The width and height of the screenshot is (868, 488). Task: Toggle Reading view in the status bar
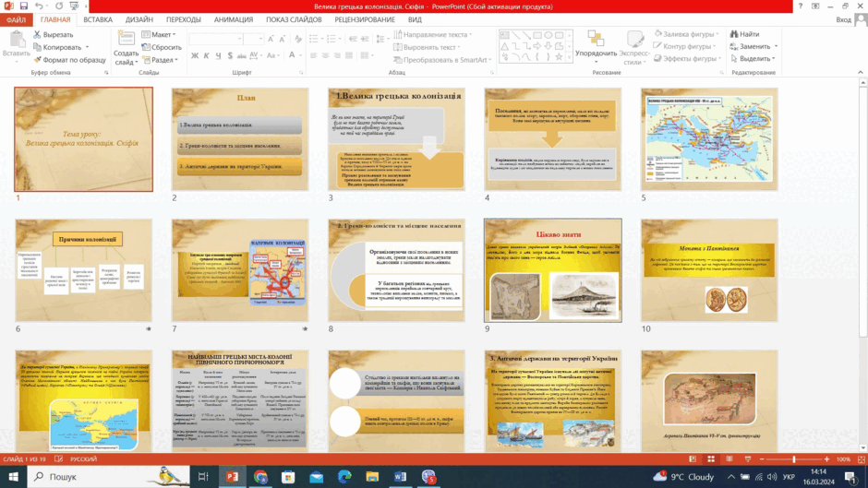(x=729, y=459)
